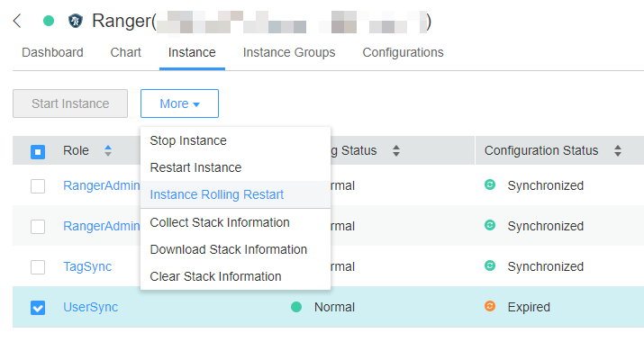Choose Stop Instance from the menu
The width and height of the screenshot is (644, 360).
(235, 140)
